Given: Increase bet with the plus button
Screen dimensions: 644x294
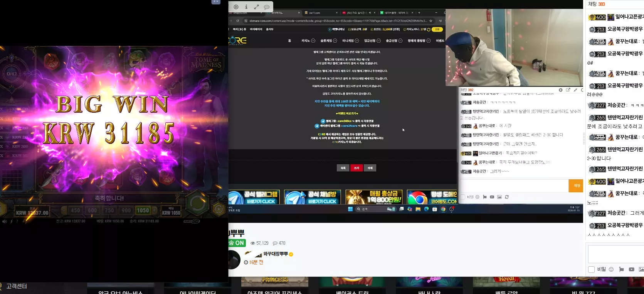Looking at the screenshot, I should pos(155,210).
